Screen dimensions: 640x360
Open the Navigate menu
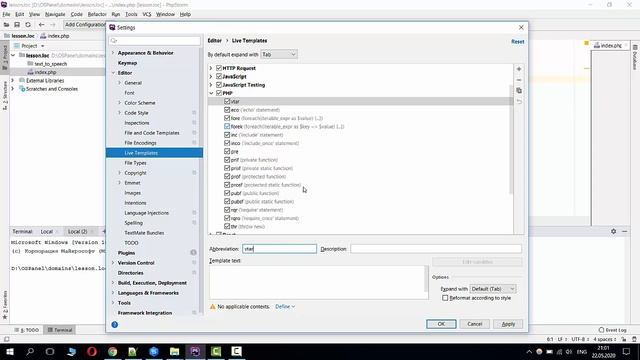[x=55, y=14]
